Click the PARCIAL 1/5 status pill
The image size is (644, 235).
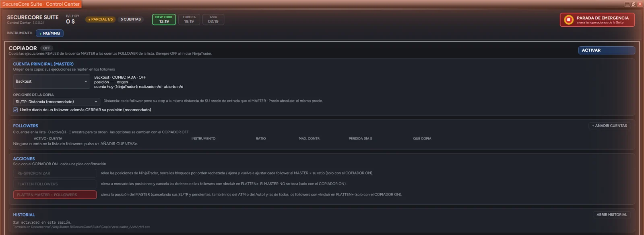pyautogui.click(x=100, y=19)
